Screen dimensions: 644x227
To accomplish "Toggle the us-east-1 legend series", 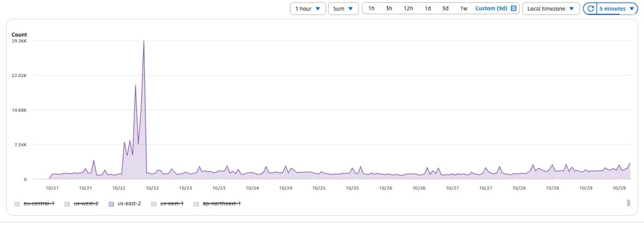I will click(169, 203).
